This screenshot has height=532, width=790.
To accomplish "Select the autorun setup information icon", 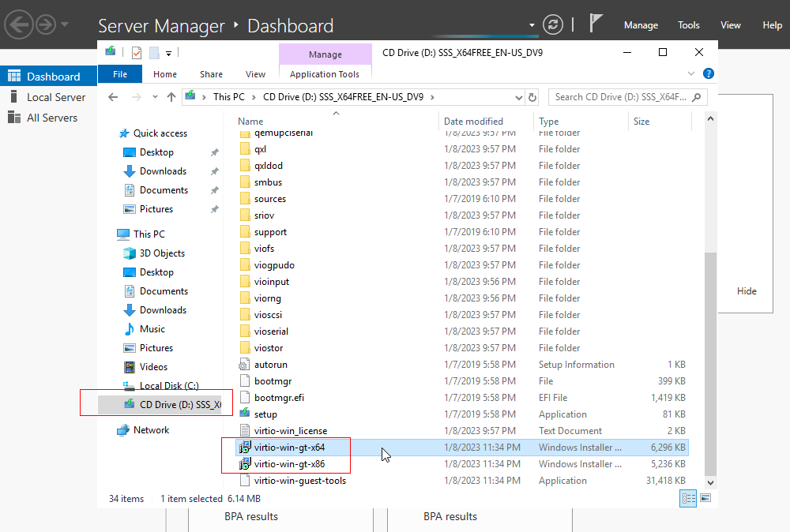I will [x=245, y=365].
